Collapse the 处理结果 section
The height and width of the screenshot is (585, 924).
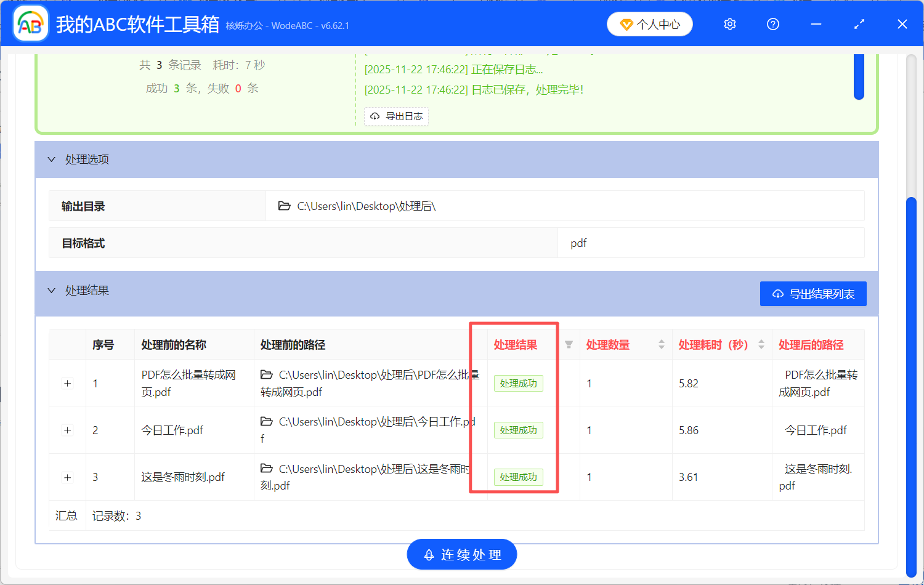click(52, 290)
